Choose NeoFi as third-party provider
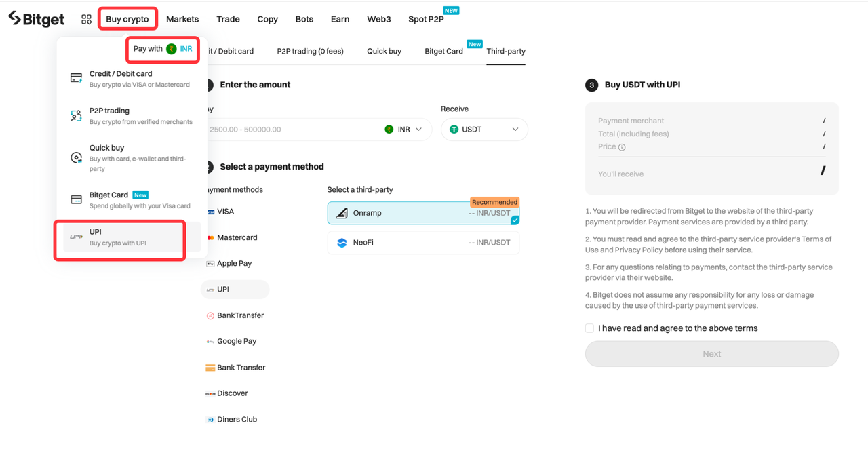This screenshot has width=868, height=453. [x=423, y=242]
